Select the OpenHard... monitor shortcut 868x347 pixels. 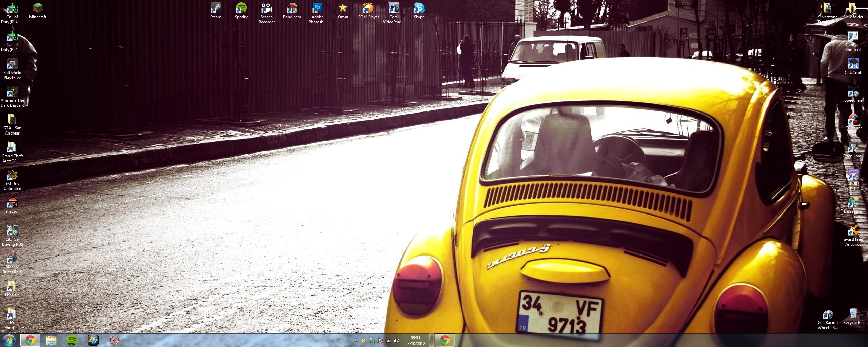pyautogui.click(x=853, y=150)
